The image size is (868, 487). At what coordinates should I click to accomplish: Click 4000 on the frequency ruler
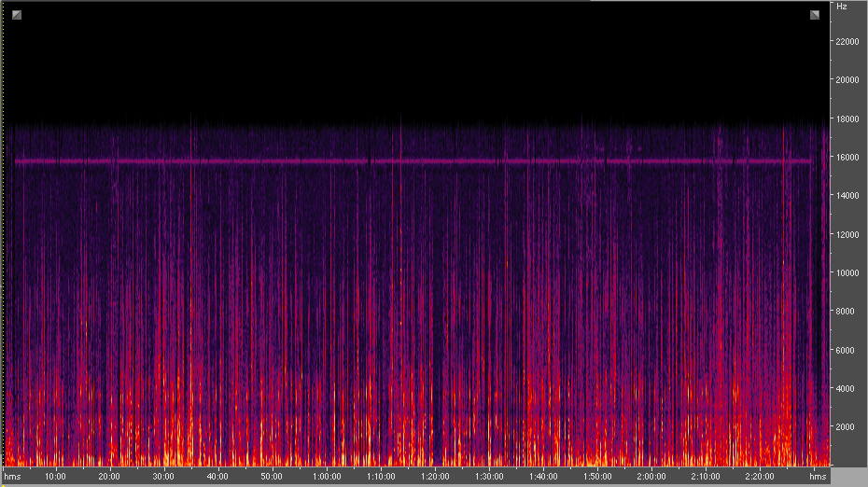coord(846,388)
